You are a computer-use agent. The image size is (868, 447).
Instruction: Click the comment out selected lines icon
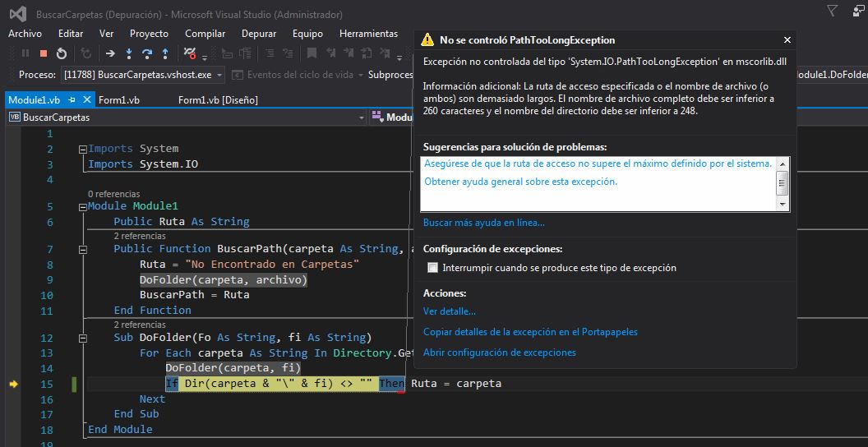click(270, 53)
